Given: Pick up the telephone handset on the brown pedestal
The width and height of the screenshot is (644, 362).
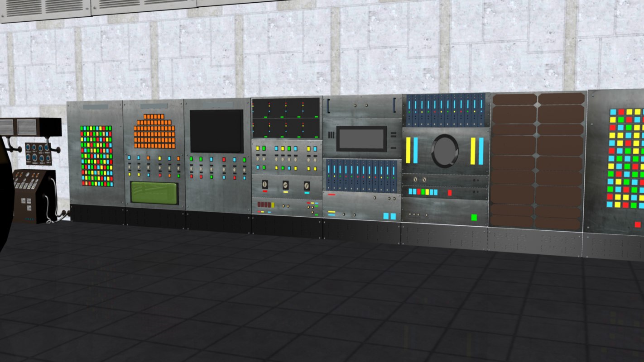Looking at the screenshot, I should (x=49, y=178).
